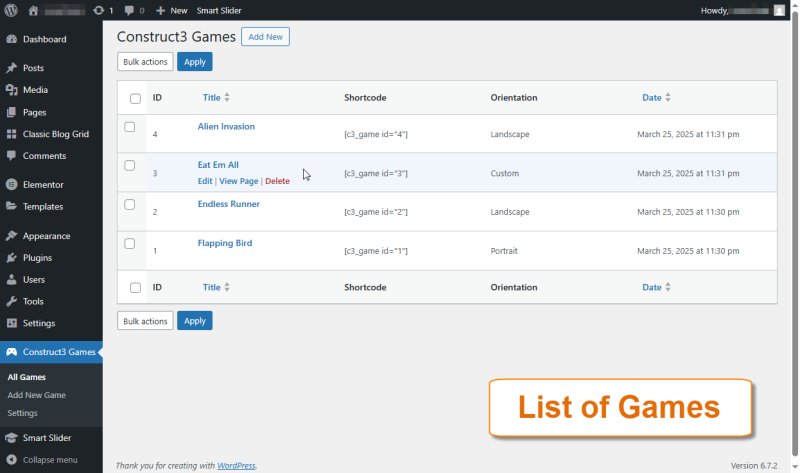Click the Construct3 Games gamepad icon

[12, 352]
